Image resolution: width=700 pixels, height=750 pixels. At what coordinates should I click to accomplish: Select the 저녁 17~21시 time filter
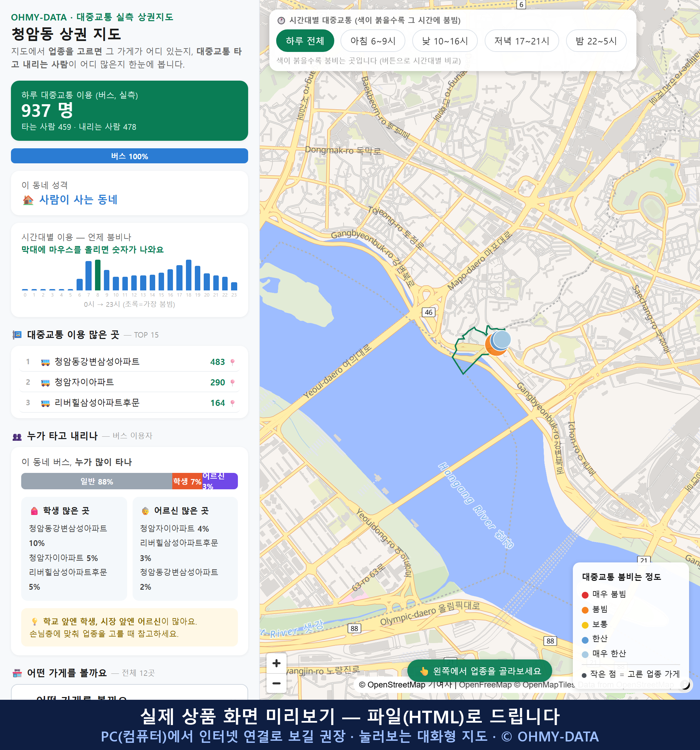[x=522, y=41]
